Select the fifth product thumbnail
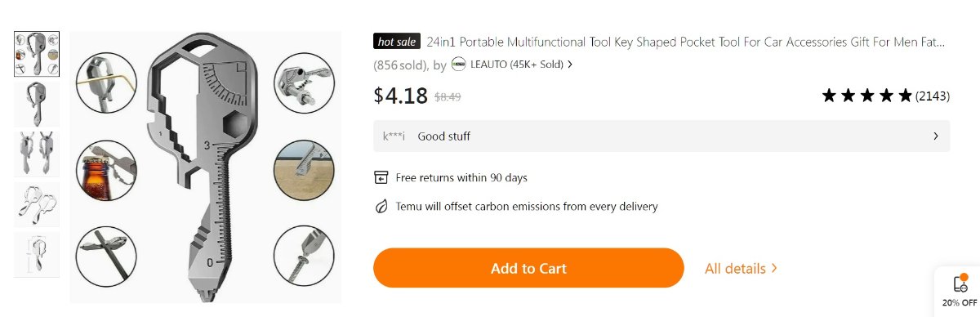The image size is (980, 317). tap(37, 254)
